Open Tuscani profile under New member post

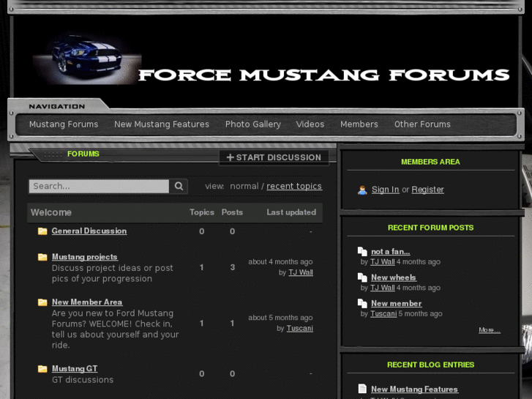(383, 313)
